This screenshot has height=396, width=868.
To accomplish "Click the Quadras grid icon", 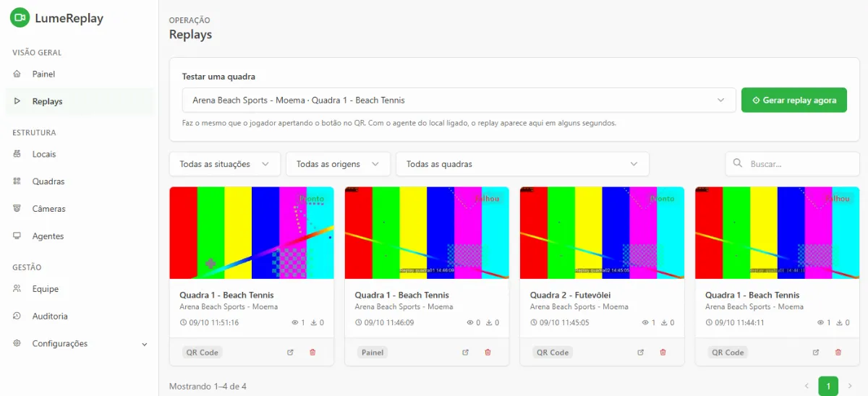I will tap(17, 182).
